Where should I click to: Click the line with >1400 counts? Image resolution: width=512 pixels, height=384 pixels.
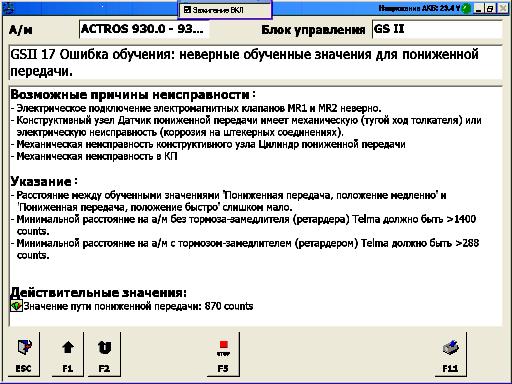[x=244, y=225]
